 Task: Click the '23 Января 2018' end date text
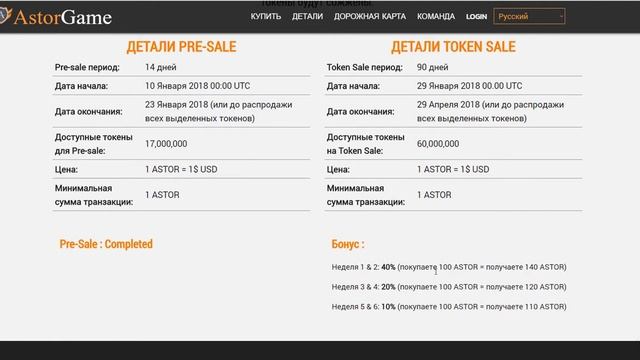[177, 104]
